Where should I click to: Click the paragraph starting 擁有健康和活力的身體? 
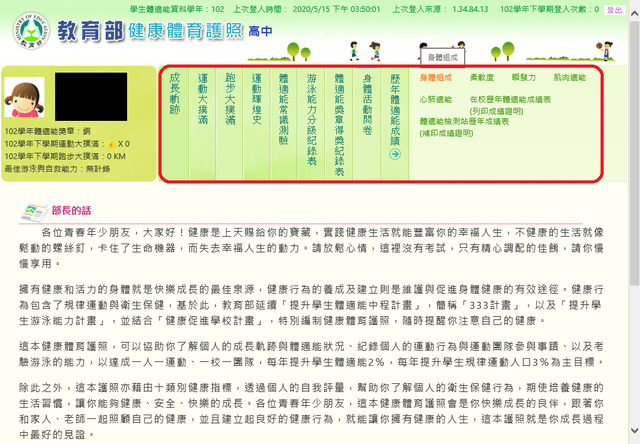point(311,305)
